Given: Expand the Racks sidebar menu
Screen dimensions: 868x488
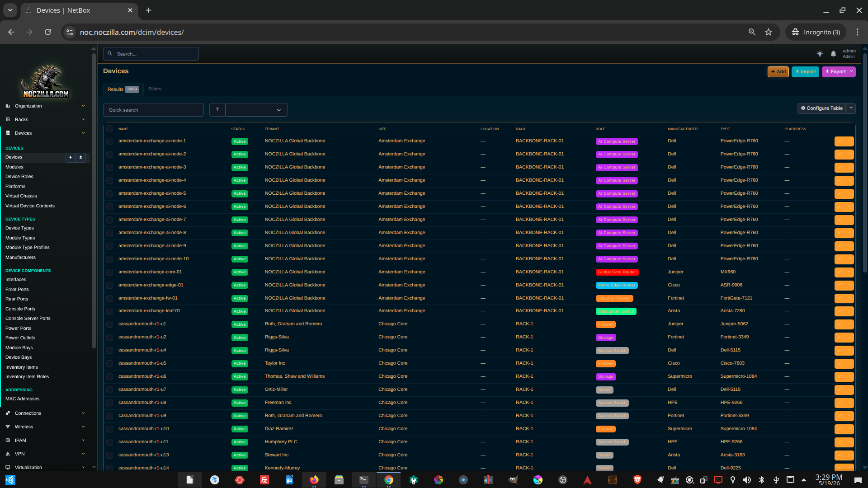Looking at the screenshot, I should pos(46,120).
